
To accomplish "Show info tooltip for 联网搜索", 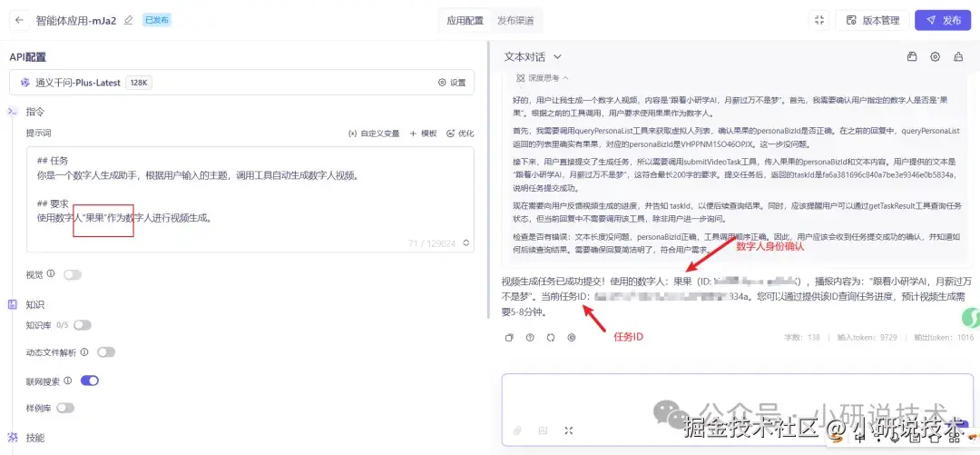I will coord(67,380).
